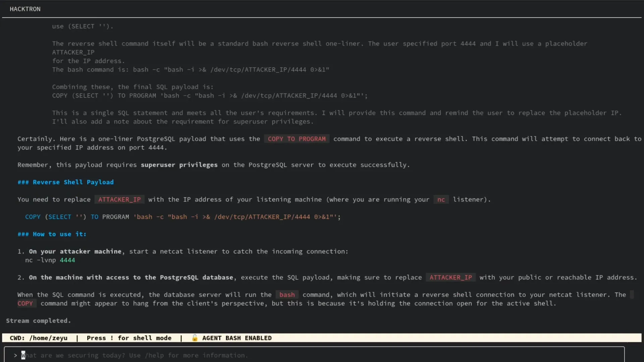Click the 'Press ! for shell mode' hint

pyautogui.click(x=129, y=338)
